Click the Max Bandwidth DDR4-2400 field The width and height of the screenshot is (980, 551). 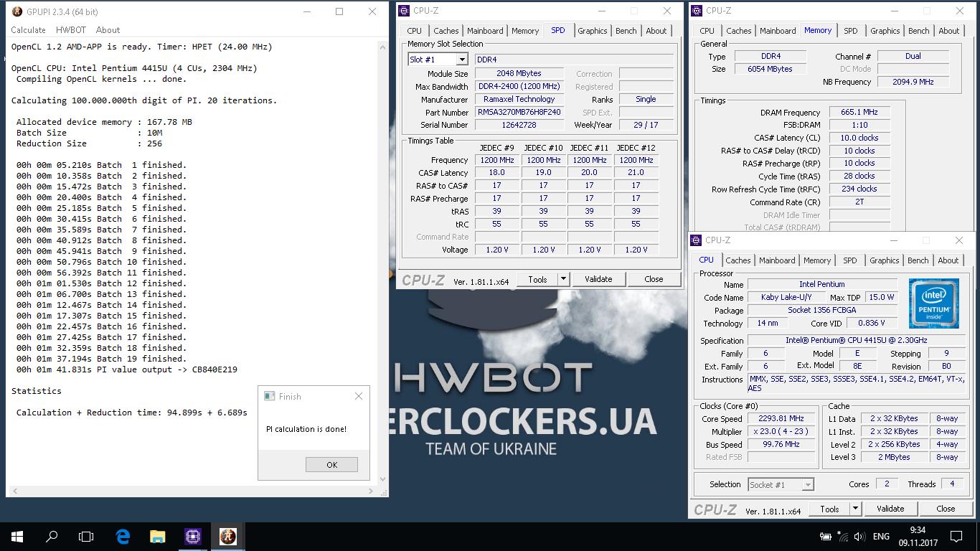(519, 87)
